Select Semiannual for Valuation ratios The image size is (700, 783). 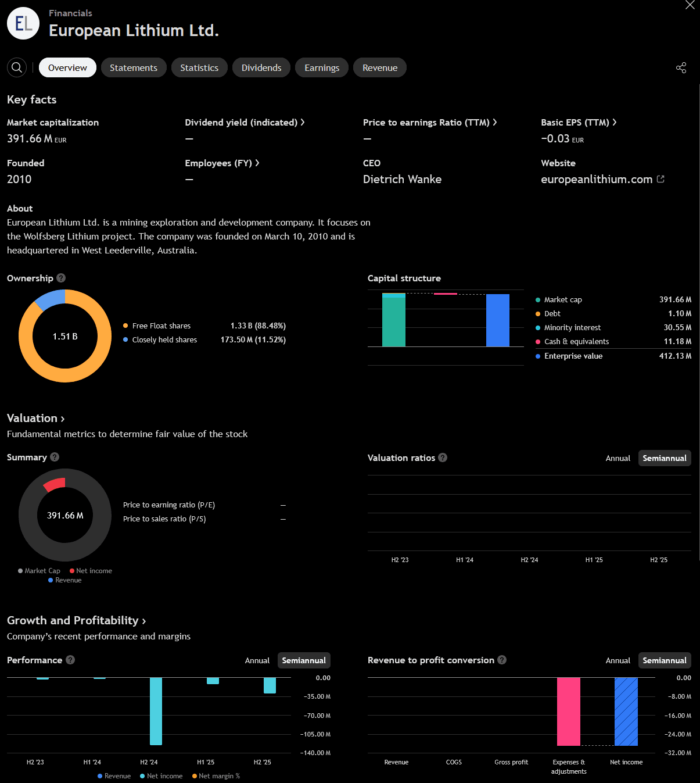click(665, 458)
